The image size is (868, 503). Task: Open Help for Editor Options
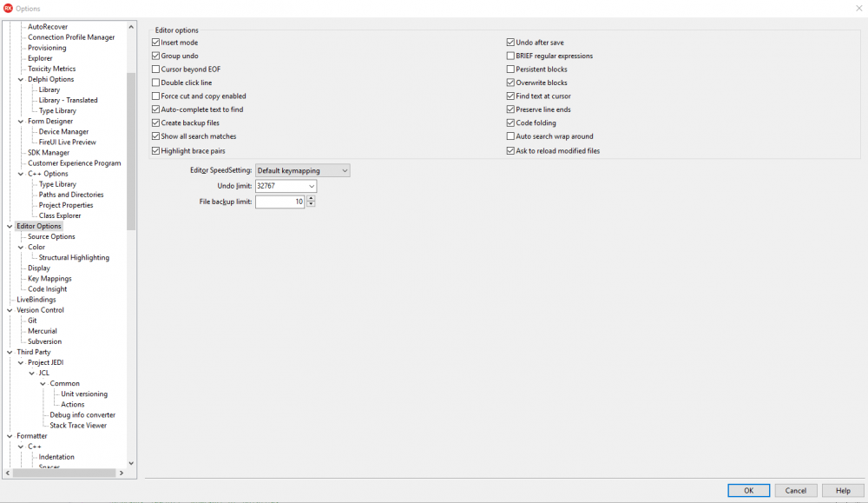coord(843,490)
